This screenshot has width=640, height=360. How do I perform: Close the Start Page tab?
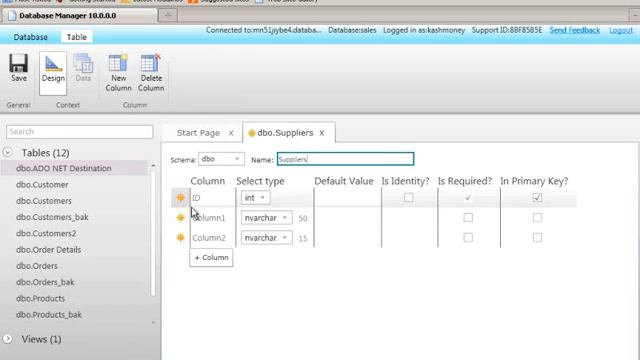click(231, 133)
